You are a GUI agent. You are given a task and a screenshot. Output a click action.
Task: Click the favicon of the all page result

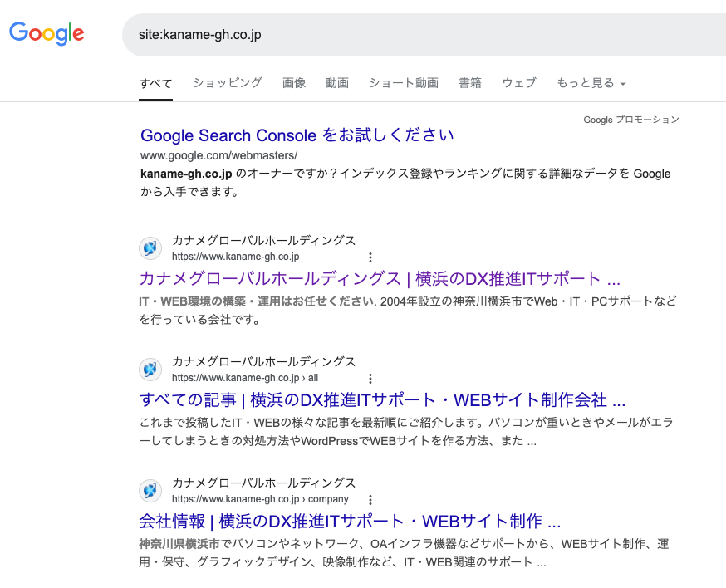(x=150, y=370)
